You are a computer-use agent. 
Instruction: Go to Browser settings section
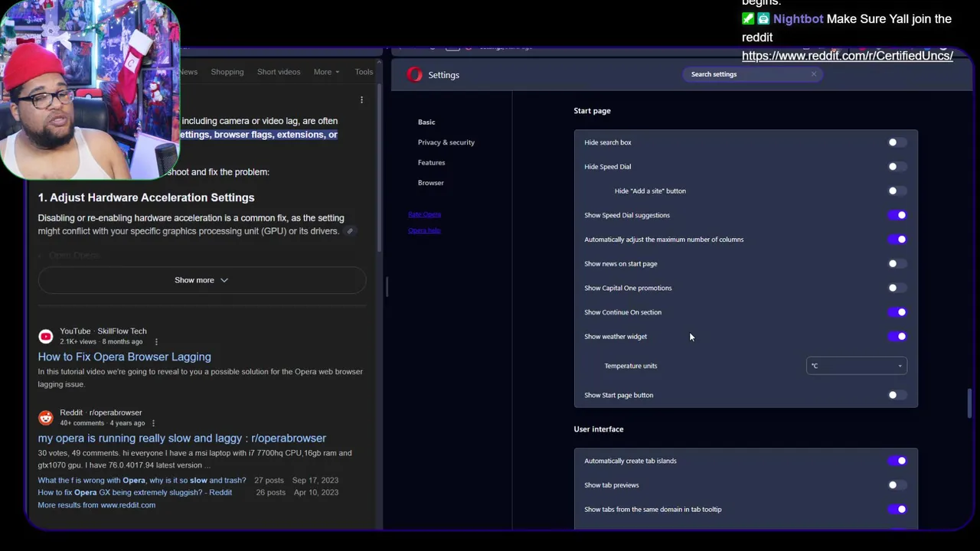point(430,183)
